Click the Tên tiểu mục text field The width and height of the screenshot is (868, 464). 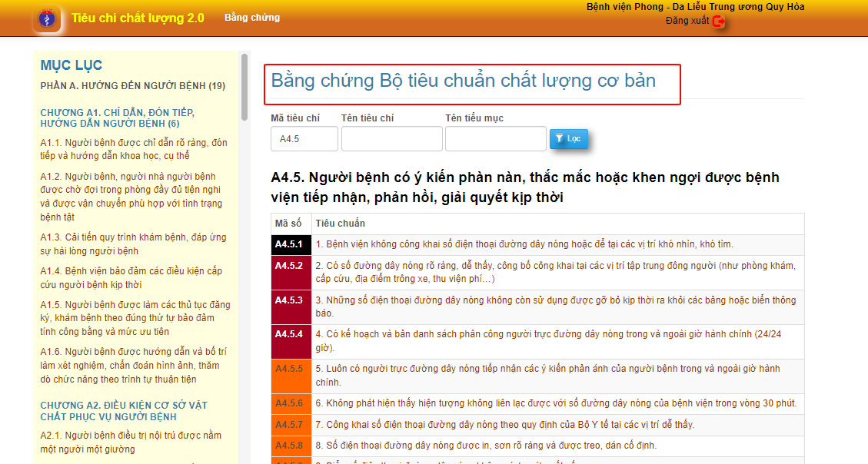click(495, 139)
